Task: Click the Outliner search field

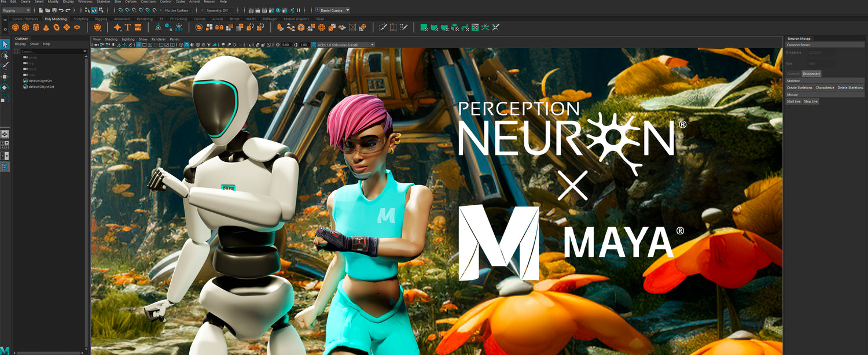Action: click(x=51, y=51)
